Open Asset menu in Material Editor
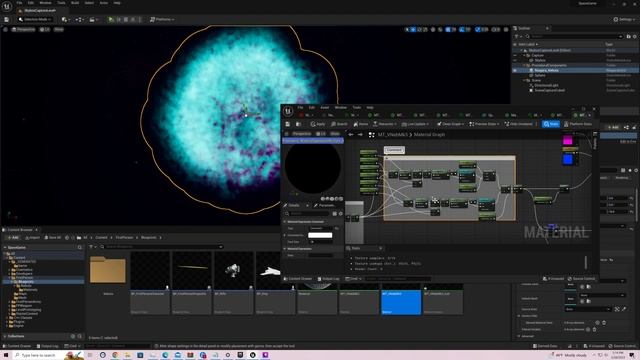The image size is (640, 360). coord(324,107)
